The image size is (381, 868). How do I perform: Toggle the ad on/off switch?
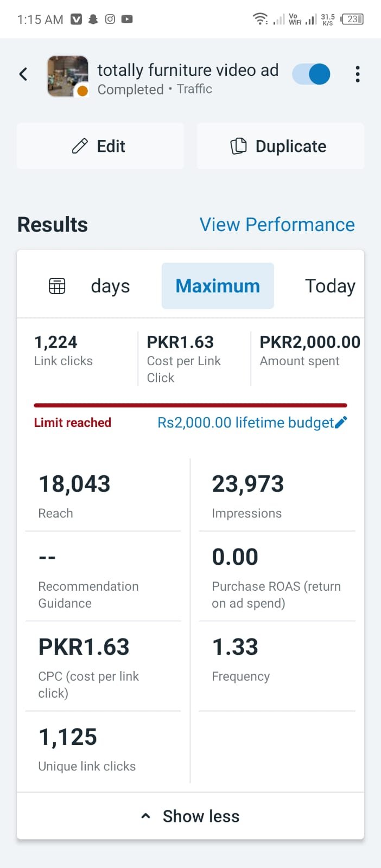(x=312, y=74)
